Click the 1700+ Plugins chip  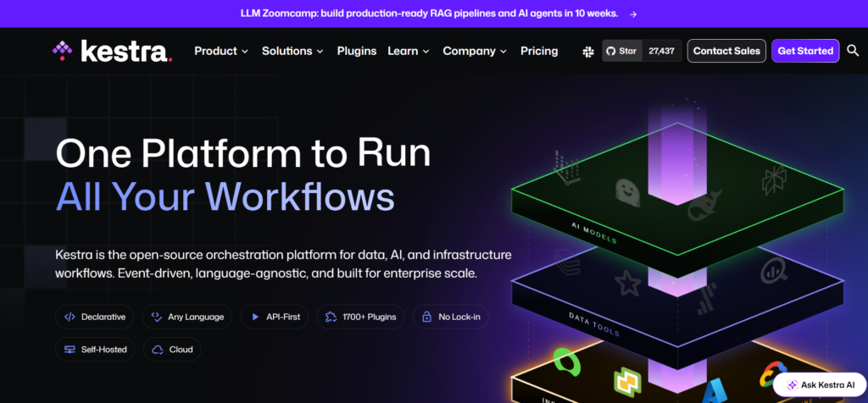360,317
